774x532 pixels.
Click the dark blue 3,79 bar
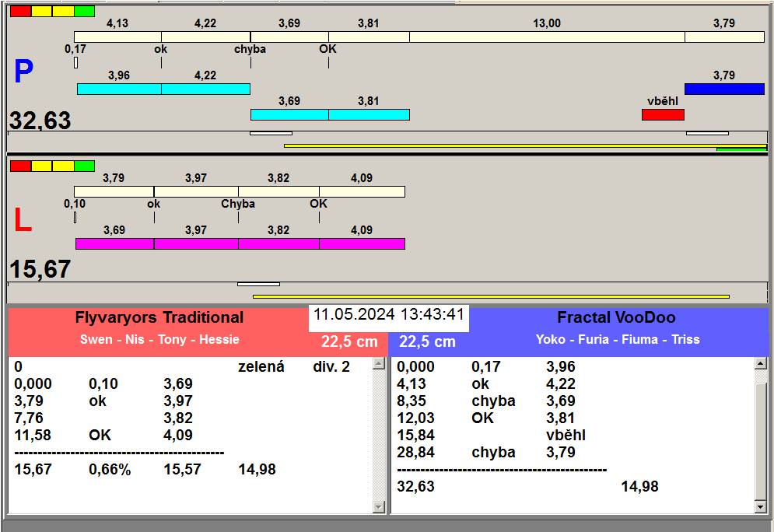(724, 89)
